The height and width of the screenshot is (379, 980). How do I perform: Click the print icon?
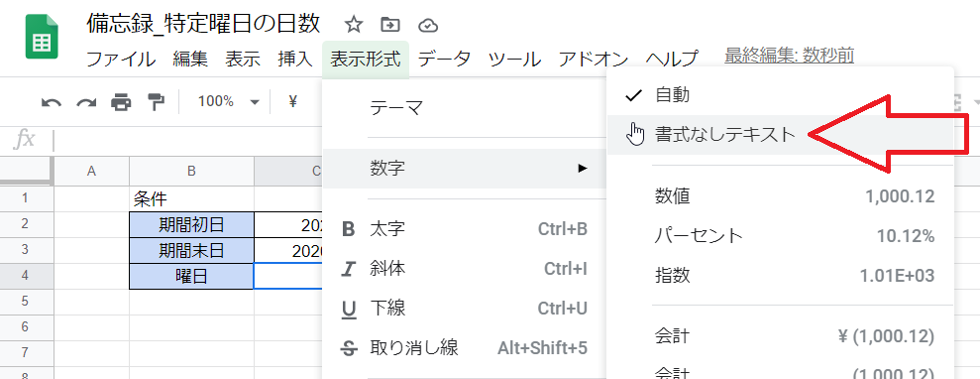121,101
